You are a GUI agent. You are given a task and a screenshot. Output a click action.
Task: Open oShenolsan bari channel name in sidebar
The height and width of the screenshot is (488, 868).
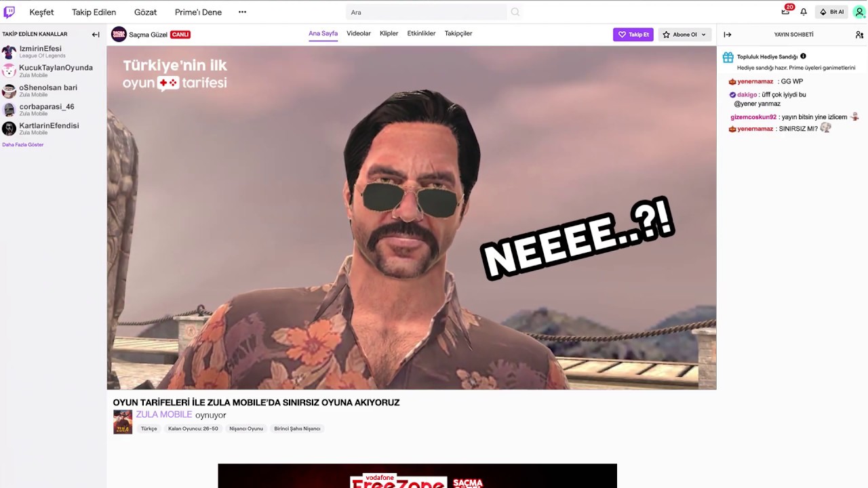tap(48, 87)
